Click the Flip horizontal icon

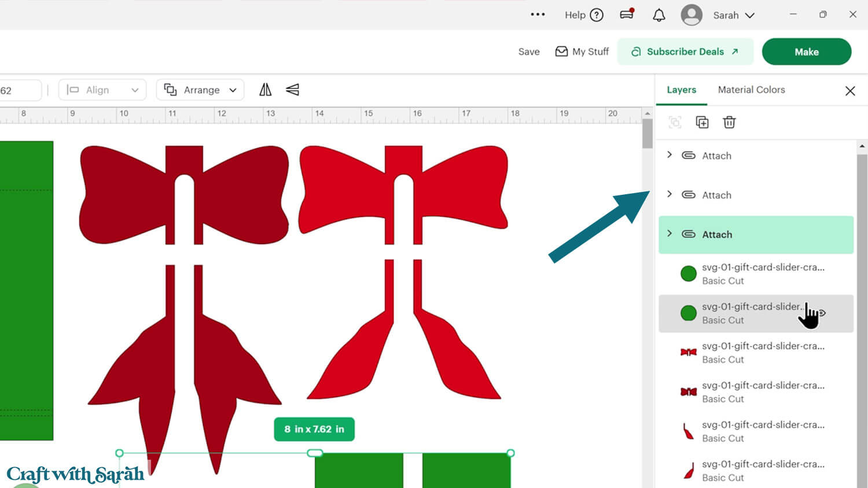tap(265, 90)
